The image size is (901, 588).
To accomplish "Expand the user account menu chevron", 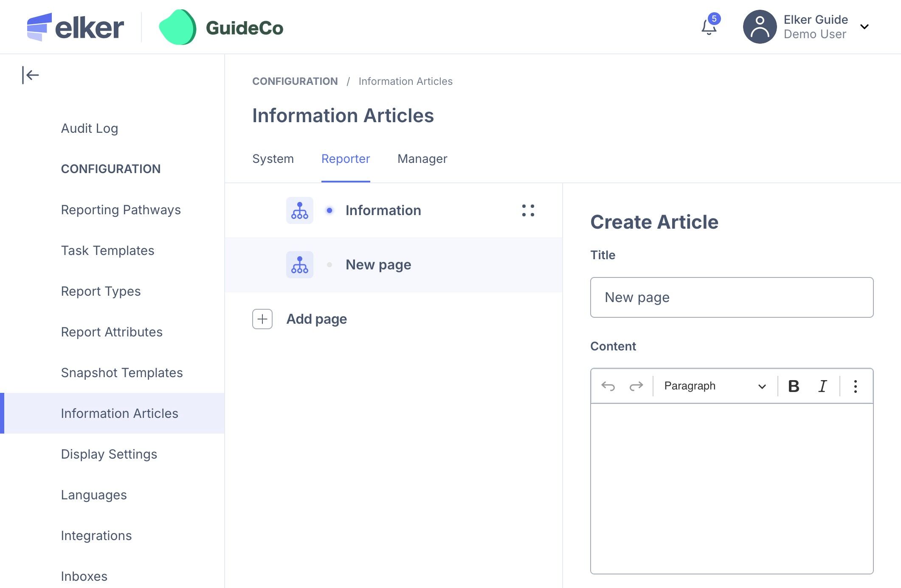I will pyautogui.click(x=864, y=27).
